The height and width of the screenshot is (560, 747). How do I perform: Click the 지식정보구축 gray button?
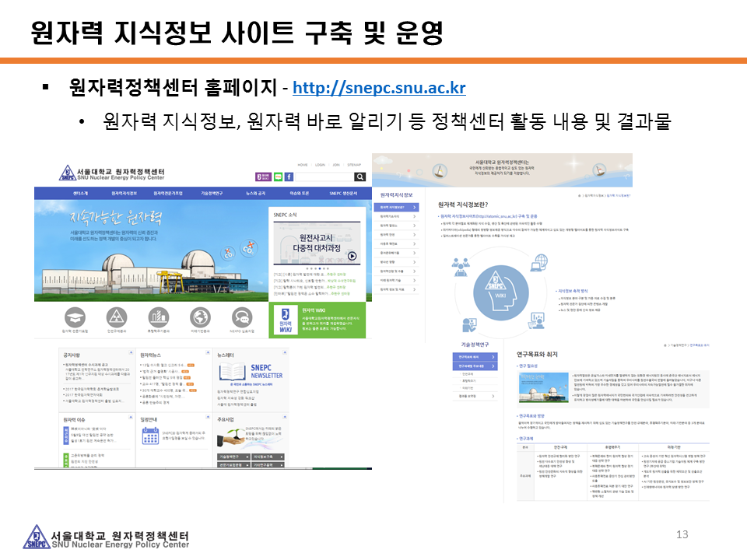tap(268, 457)
